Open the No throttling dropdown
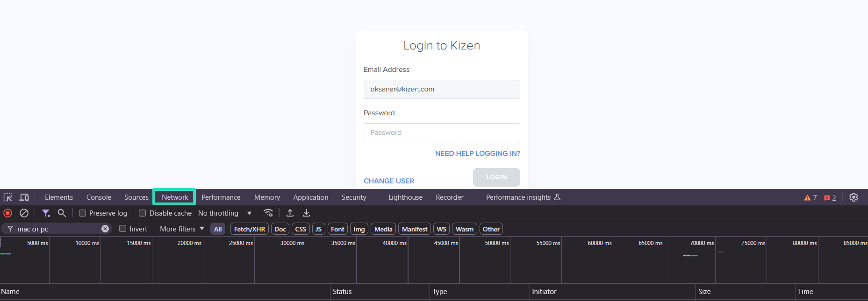This screenshot has width=868, height=301. coord(225,213)
